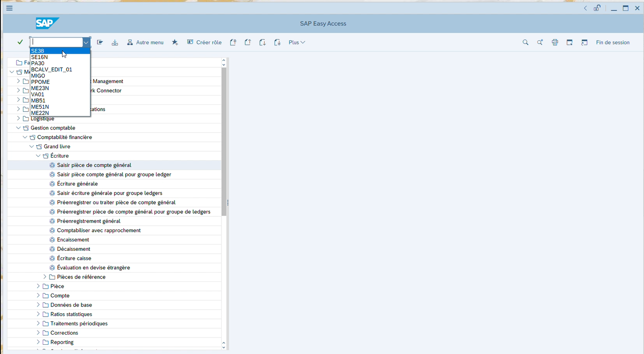Expand the Reporting folder
Viewport: 644px width, 354px height.
38,342
